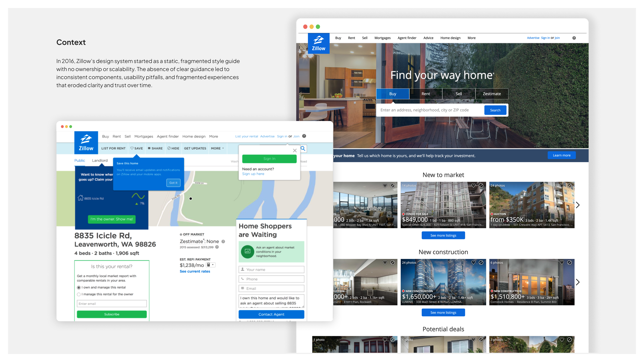Click See more listings under New to market
This screenshot has height=362, width=644.
(x=443, y=235)
